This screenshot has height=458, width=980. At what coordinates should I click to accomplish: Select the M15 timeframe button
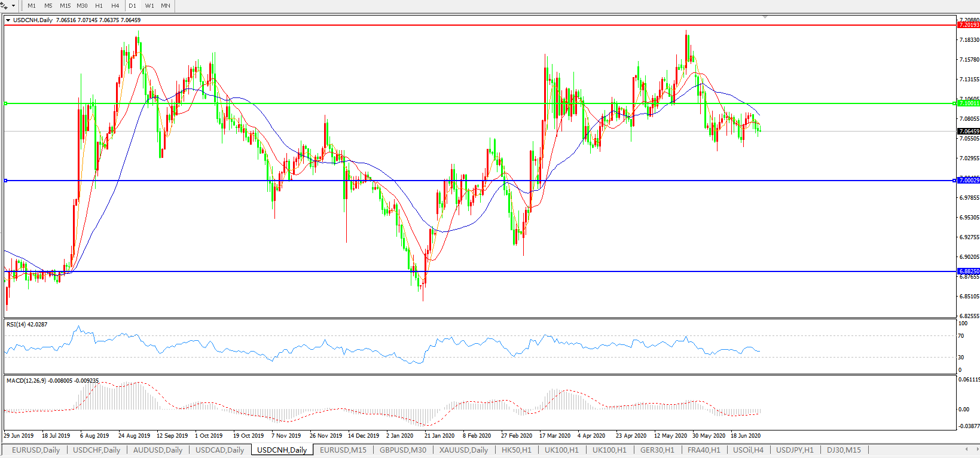[x=65, y=5]
